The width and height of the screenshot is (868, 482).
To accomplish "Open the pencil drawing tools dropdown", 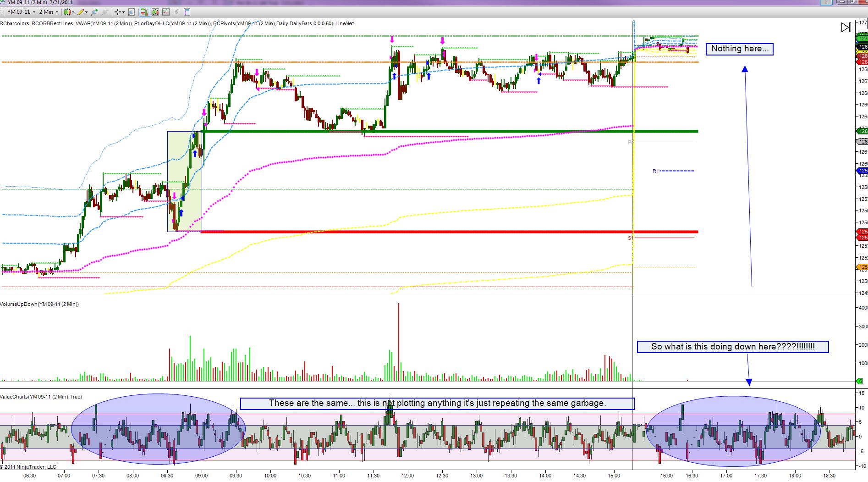I will [x=82, y=12].
